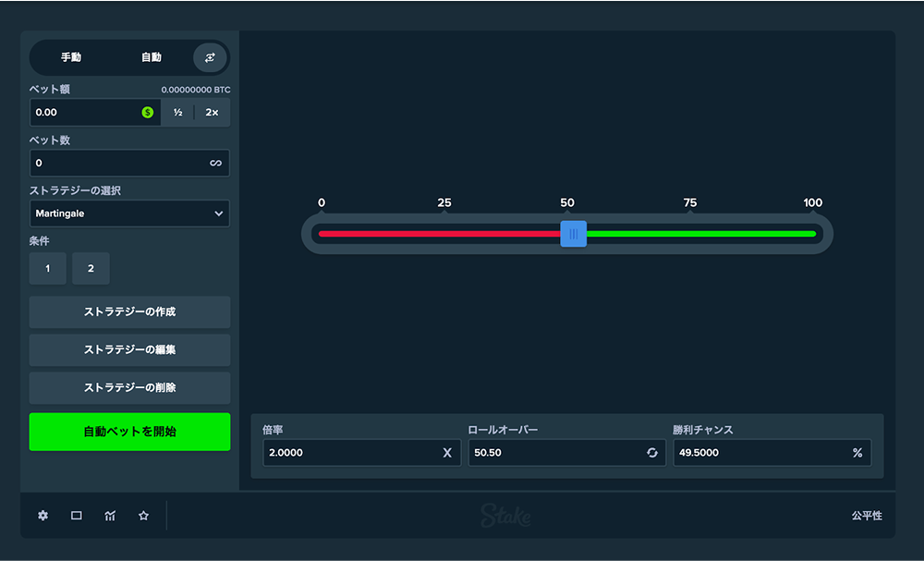
Task: Click ストラテジーの作成 create strategy button
Action: 129,311
